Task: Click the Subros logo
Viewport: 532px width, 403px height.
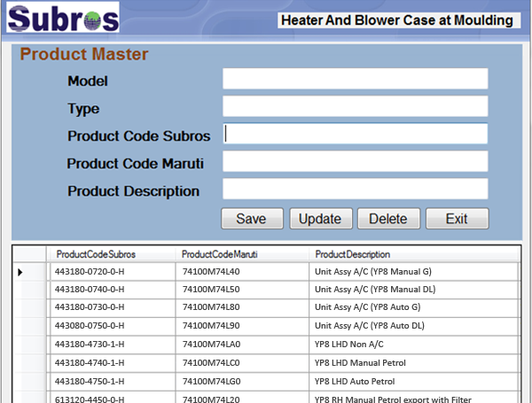Action: click(x=63, y=17)
